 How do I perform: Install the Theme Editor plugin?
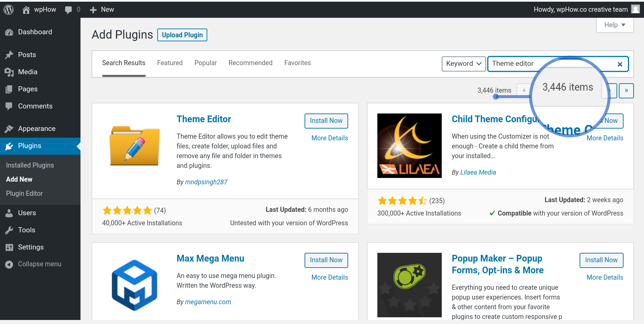326,121
